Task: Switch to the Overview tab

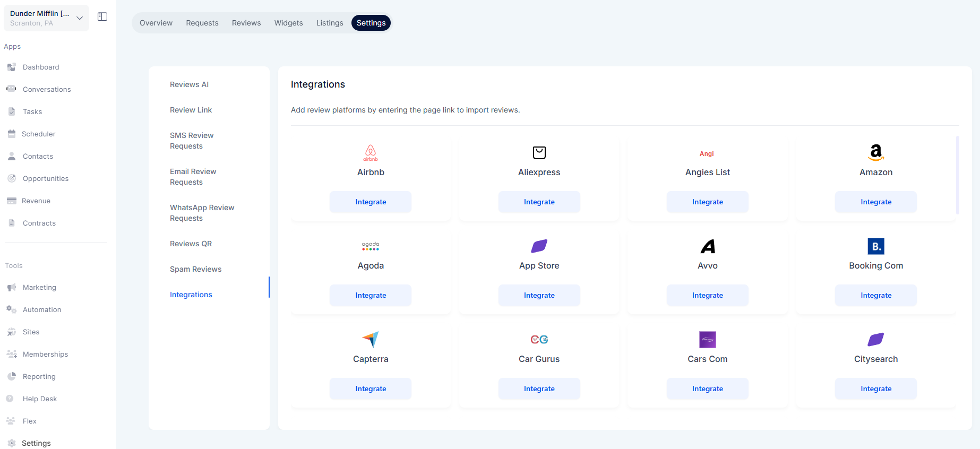Action: coord(156,23)
